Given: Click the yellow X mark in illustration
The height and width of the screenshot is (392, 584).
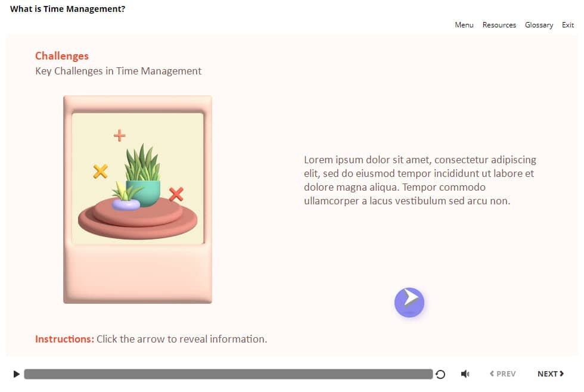Looking at the screenshot, I should coord(100,172).
